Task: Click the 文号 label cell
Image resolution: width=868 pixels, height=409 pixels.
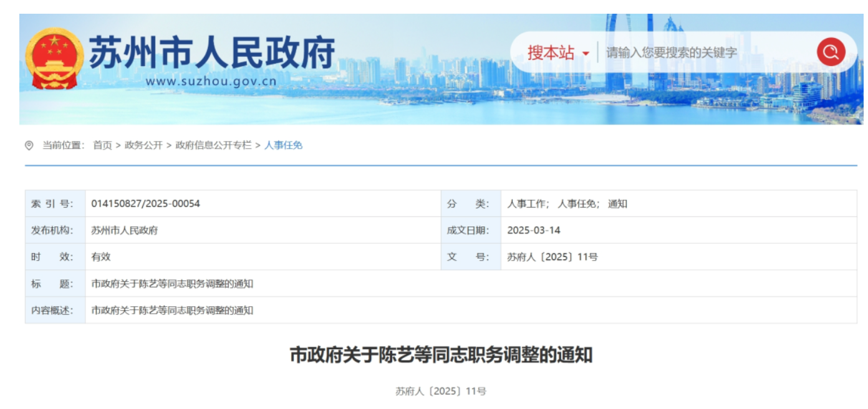Action: pyautogui.click(x=471, y=257)
